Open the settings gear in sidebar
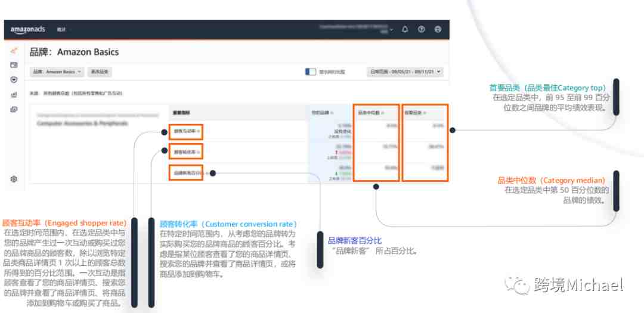 (14, 179)
